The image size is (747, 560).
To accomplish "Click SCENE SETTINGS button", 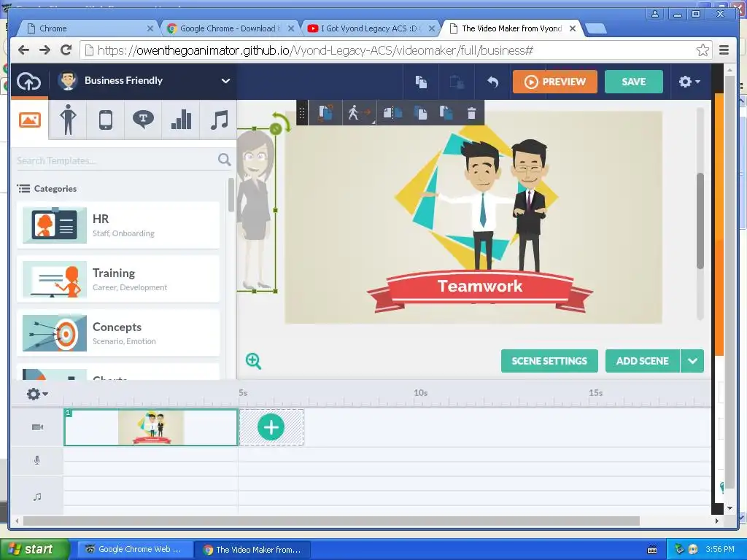I will (x=549, y=361).
